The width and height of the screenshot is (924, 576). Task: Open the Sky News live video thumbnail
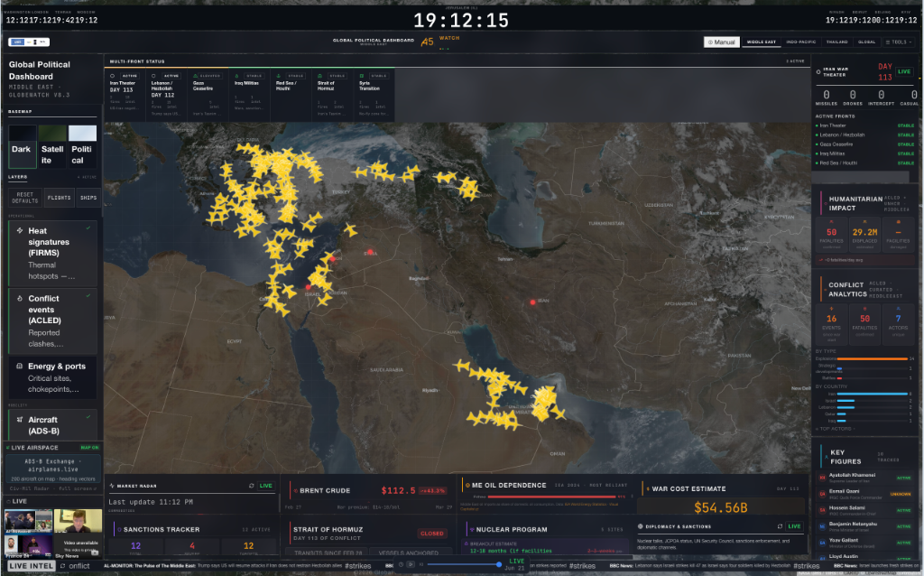click(78, 546)
